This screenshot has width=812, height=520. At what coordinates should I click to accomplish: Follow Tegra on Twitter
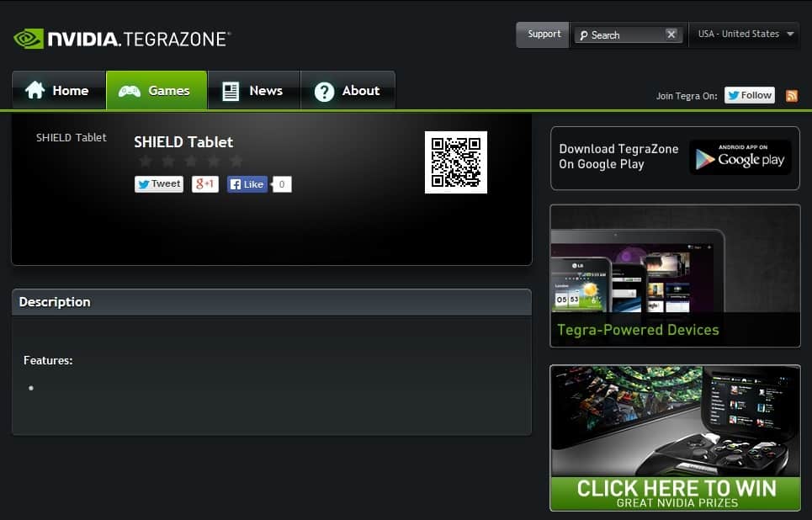pos(750,95)
